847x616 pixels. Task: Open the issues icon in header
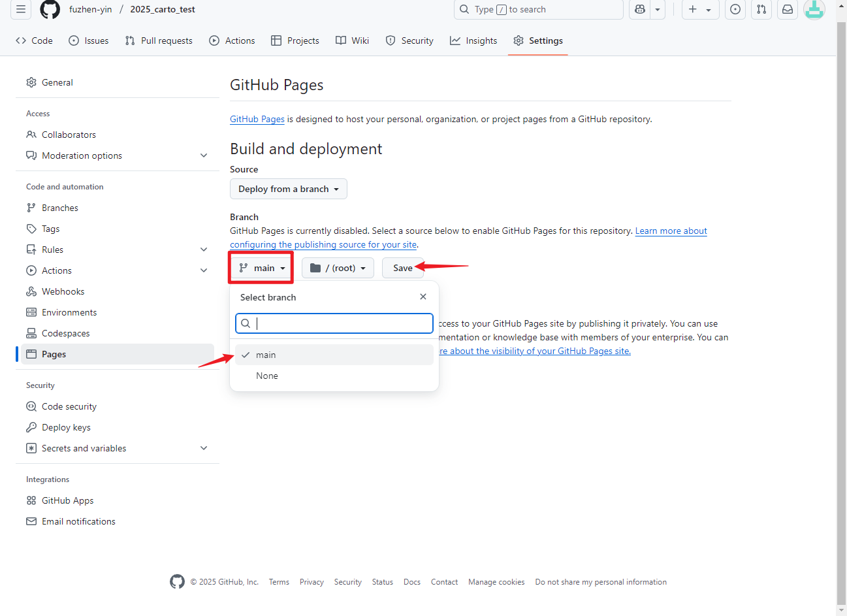(x=735, y=9)
